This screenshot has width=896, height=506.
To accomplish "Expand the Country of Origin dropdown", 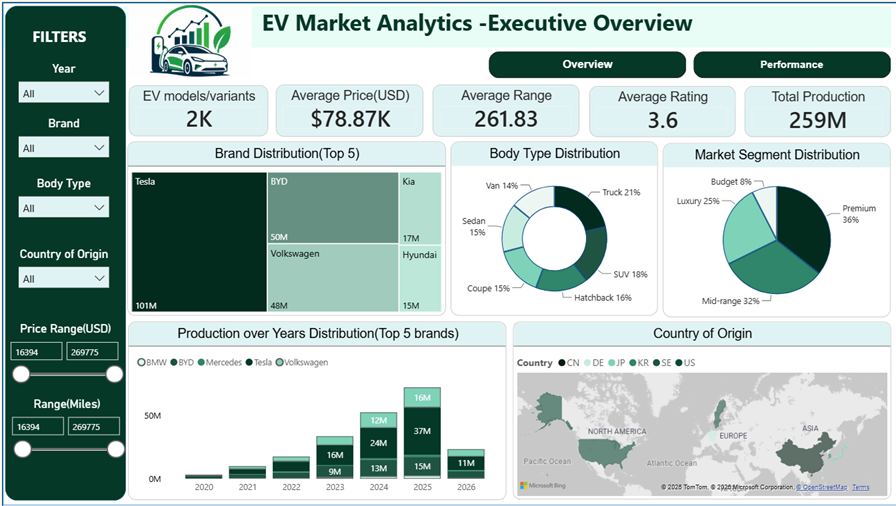I will 63,279.
